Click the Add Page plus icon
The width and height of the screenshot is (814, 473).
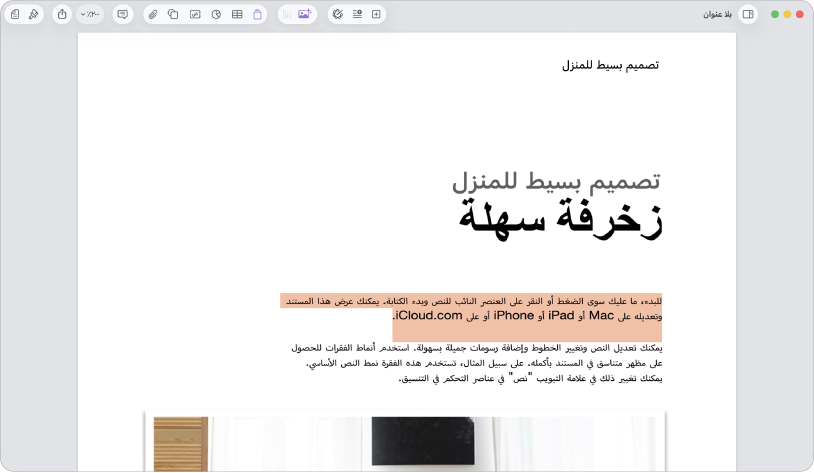(x=376, y=15)
